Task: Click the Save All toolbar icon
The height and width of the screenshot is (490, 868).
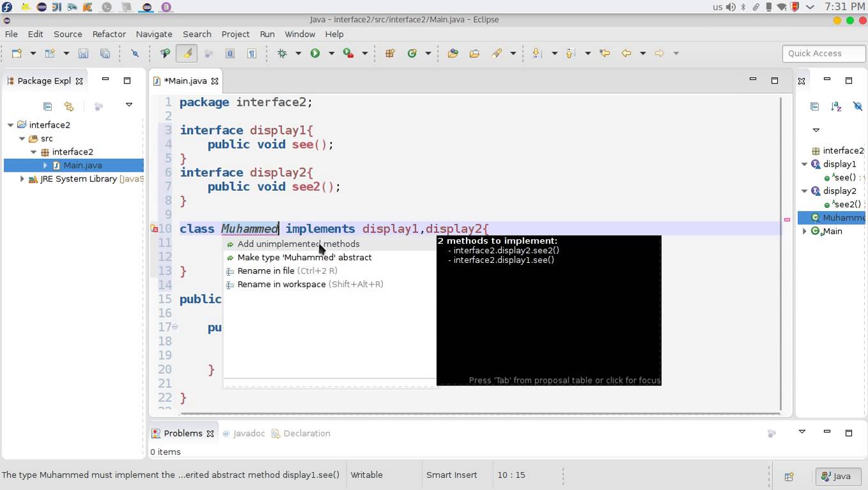Action: (105, 53)
